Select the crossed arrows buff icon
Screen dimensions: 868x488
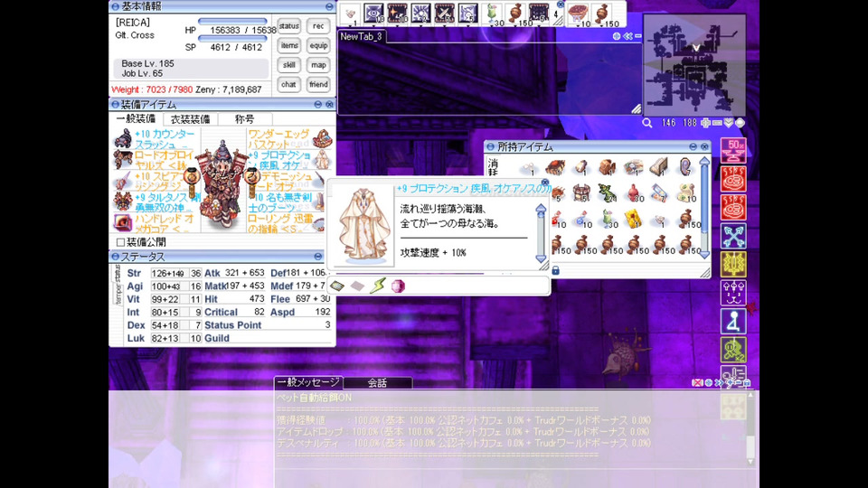(x=733, y=236)
